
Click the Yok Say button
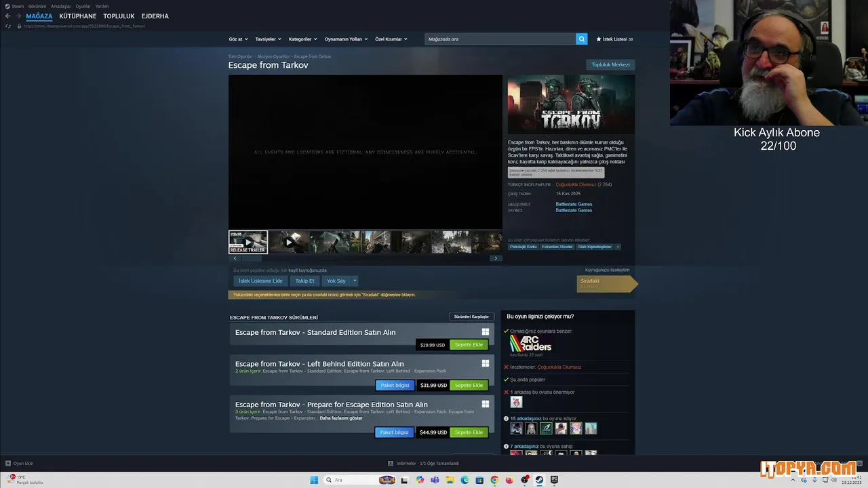tap(336, 281)
